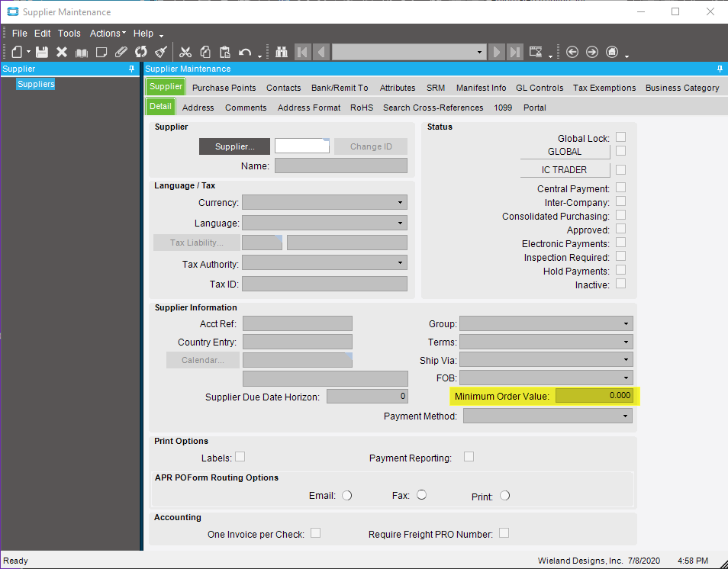Toggle the Global Lock checkbox
Screen dimensions: 728x569
620,137
